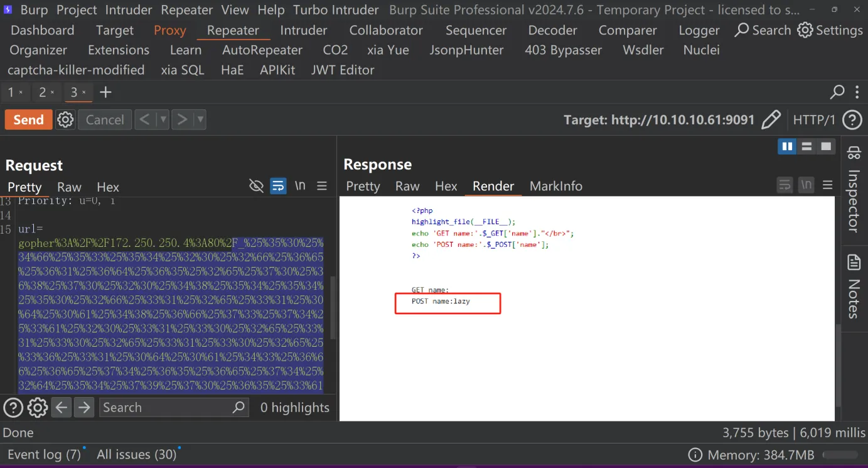Click the Burp Suite logo icon
Screen dimensions: 868x468
pos(9,10)
